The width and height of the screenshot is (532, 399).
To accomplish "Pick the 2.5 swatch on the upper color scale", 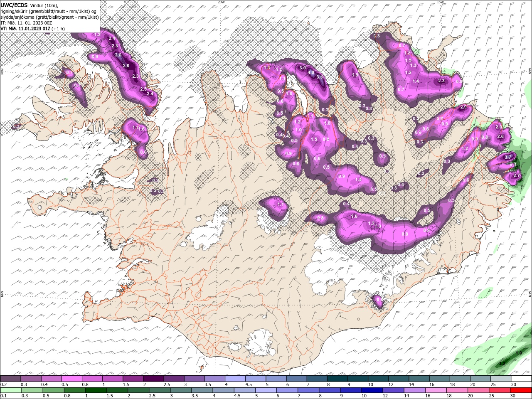I will [x=173, y=379].
